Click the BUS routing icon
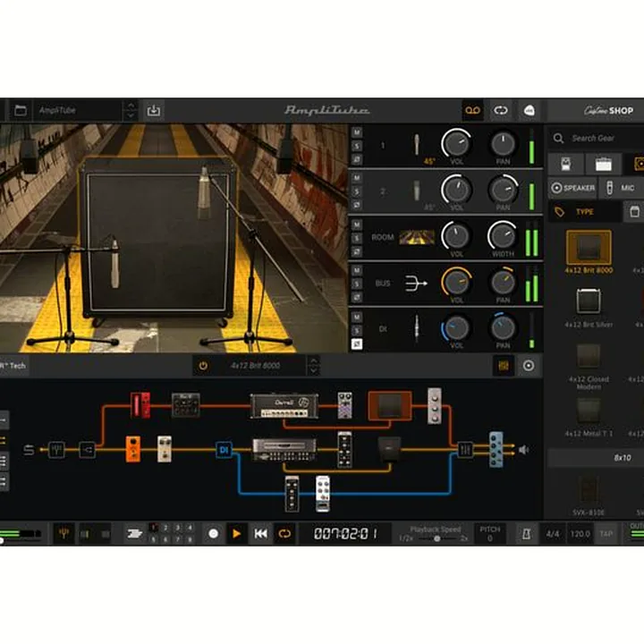This screenshot has width=644, height=644. (x=416, y=284)
